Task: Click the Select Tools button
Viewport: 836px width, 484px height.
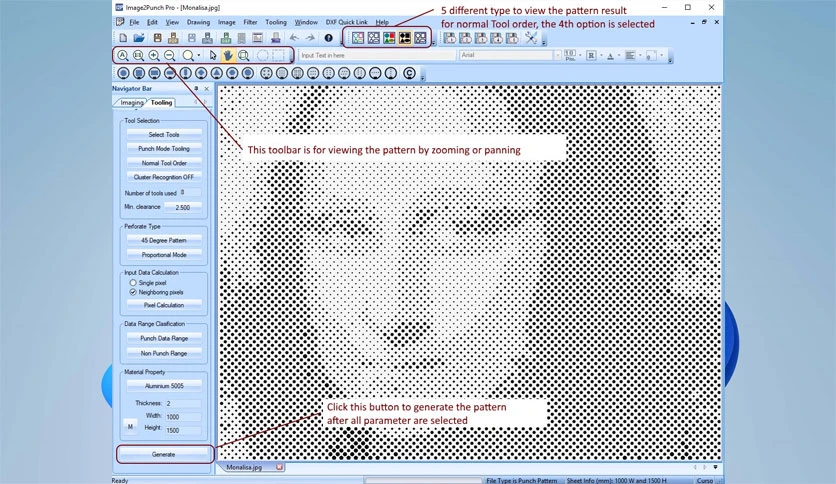Action: (164, 135)
